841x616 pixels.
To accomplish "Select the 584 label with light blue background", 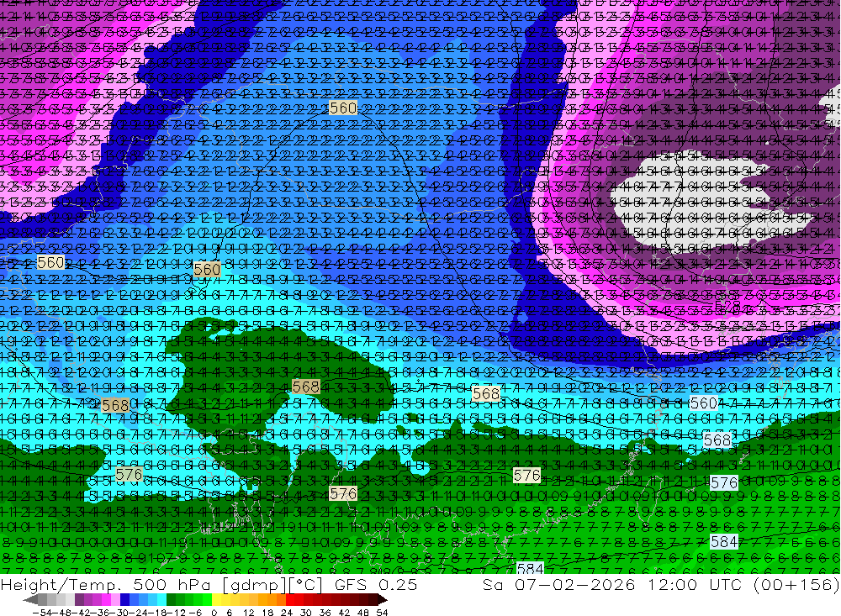I will (x=724, y=541).
